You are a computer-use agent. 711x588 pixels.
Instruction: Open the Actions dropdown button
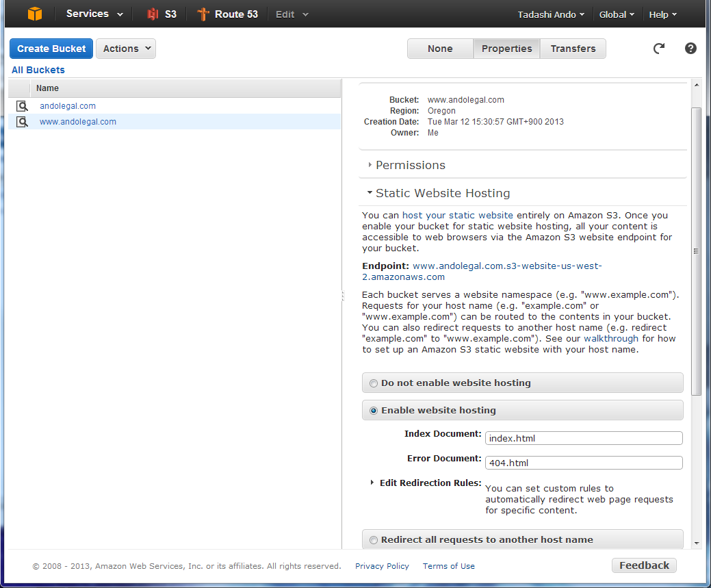point(126,49)
